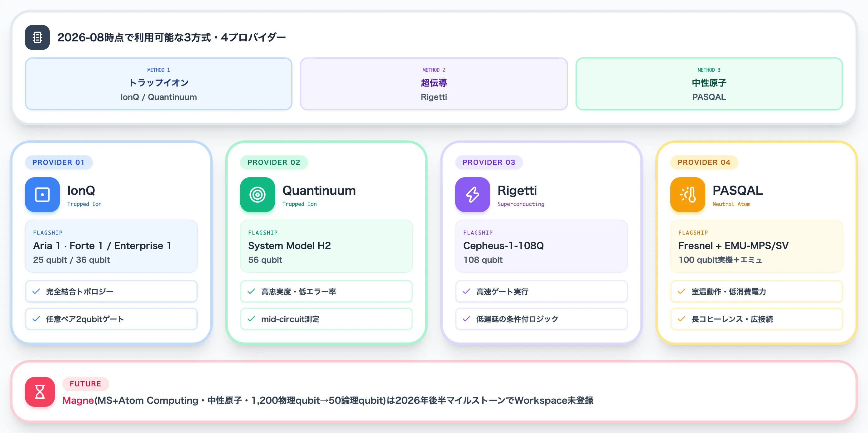Click the Cepheus-1-108Q text

pyautogui.click(x=504, y=246)
